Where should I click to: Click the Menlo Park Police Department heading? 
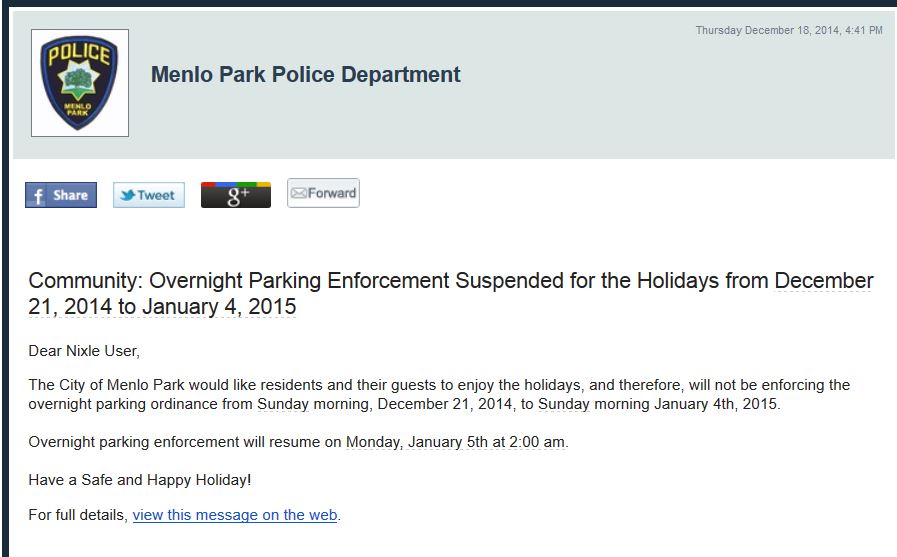pyautogui.click(x=305, y=74)
